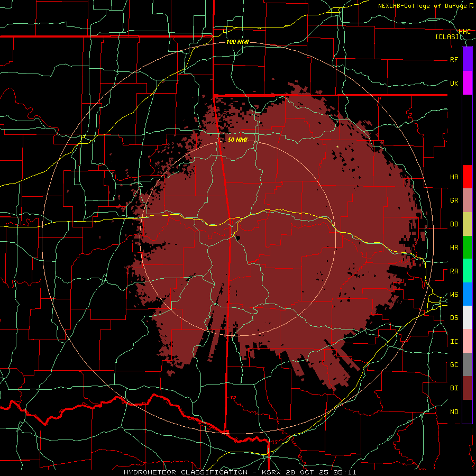
Task: Click the GR legend label
Action: click(x=454, y=200)
